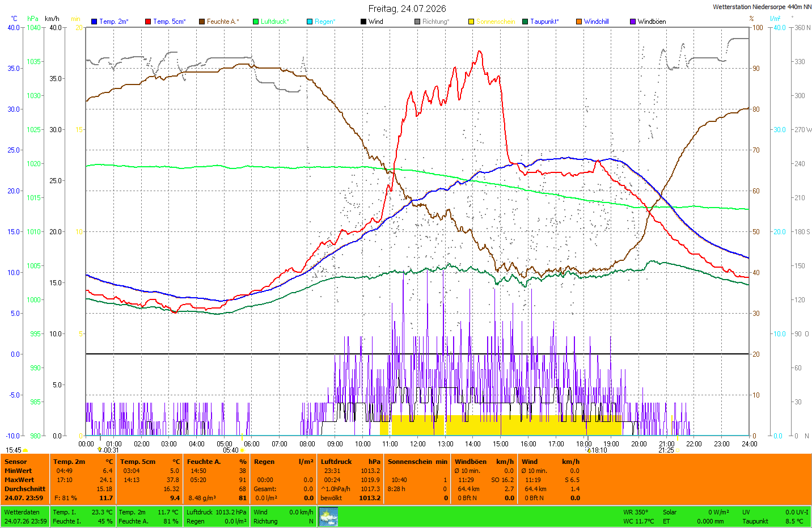Click the 'Luftdruck' column header in orange table

tap(336, 462)
